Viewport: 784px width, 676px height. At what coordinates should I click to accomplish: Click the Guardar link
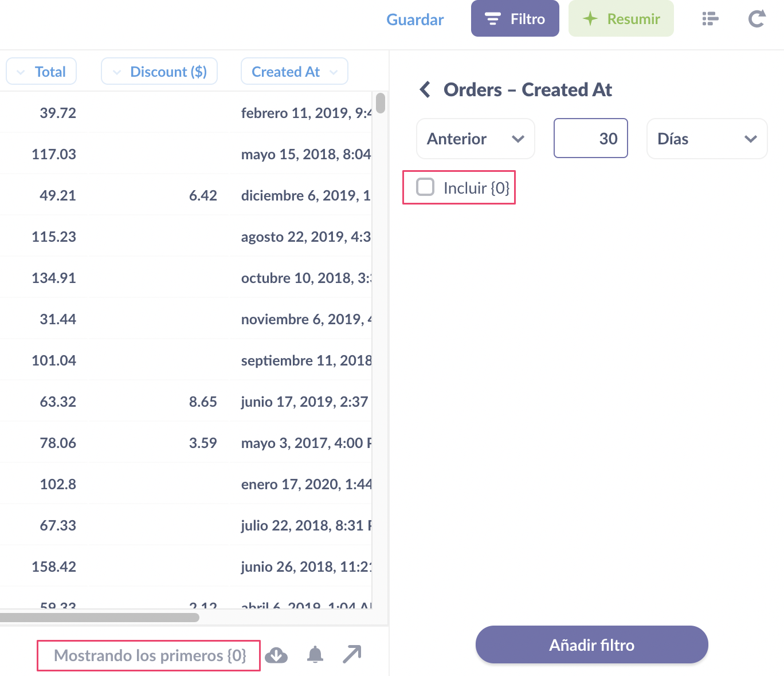point(415,19)
